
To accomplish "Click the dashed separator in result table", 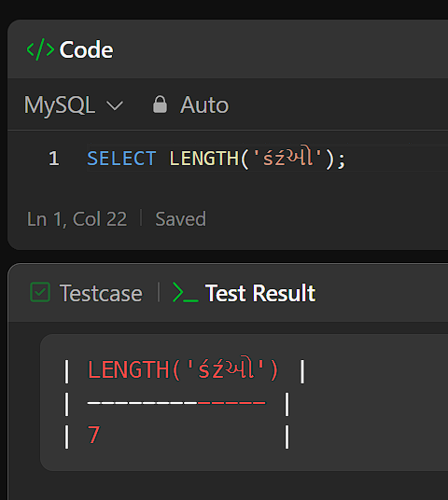I will point(176,403).
